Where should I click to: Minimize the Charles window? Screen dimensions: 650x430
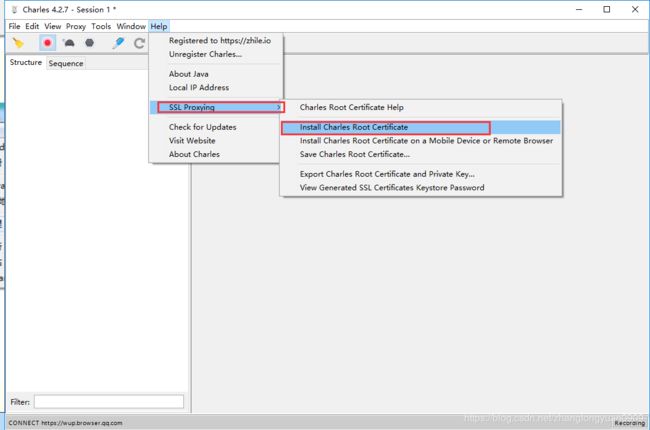(x=579, y=10)
